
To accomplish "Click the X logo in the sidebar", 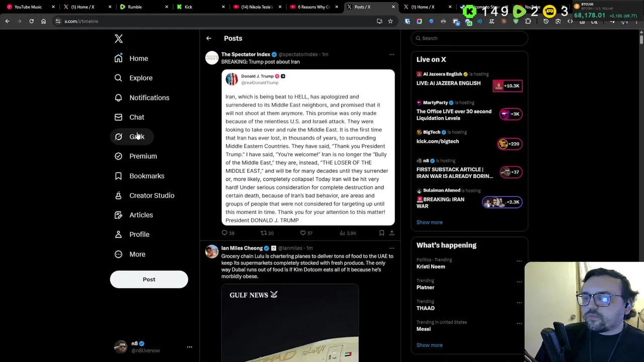I will (x=119, y=39).
